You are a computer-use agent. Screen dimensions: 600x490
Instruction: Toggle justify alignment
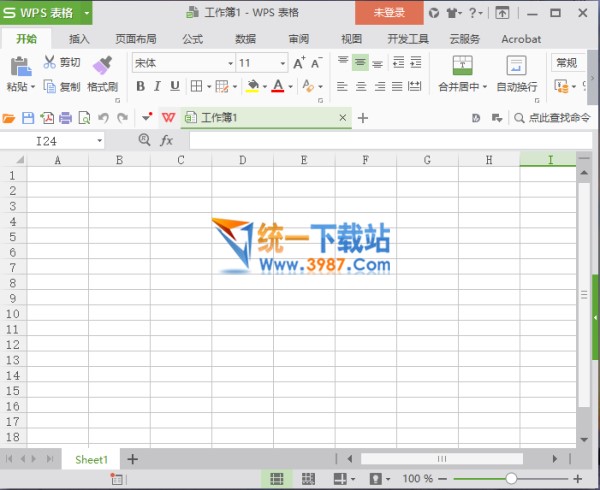click(397, 86)
